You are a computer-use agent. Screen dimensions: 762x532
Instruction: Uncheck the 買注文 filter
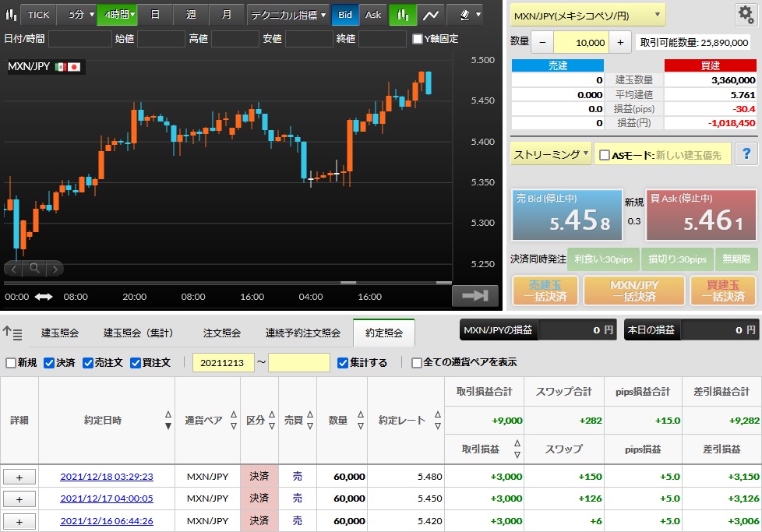pos(136,363)
